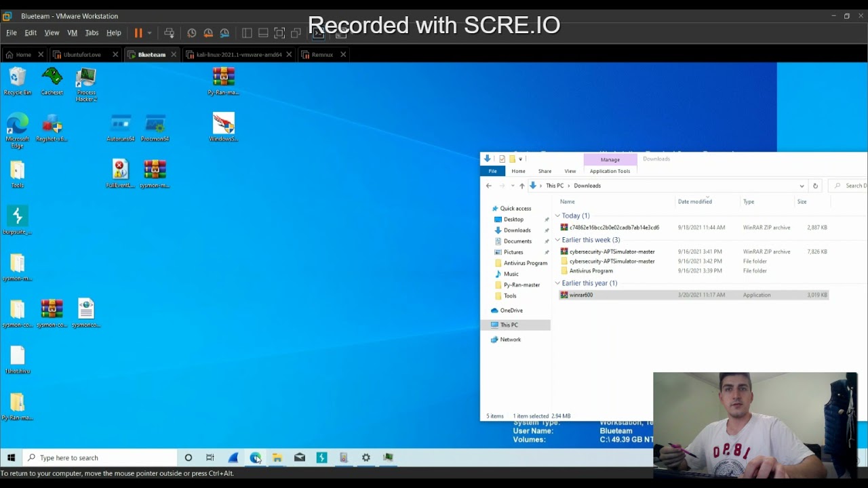The height and width of the screenshot is (488, 868).
Task: Select c74862e16bcc2b0e02cadb7ab14e3cd6 archive file
Action: point(693,228)
